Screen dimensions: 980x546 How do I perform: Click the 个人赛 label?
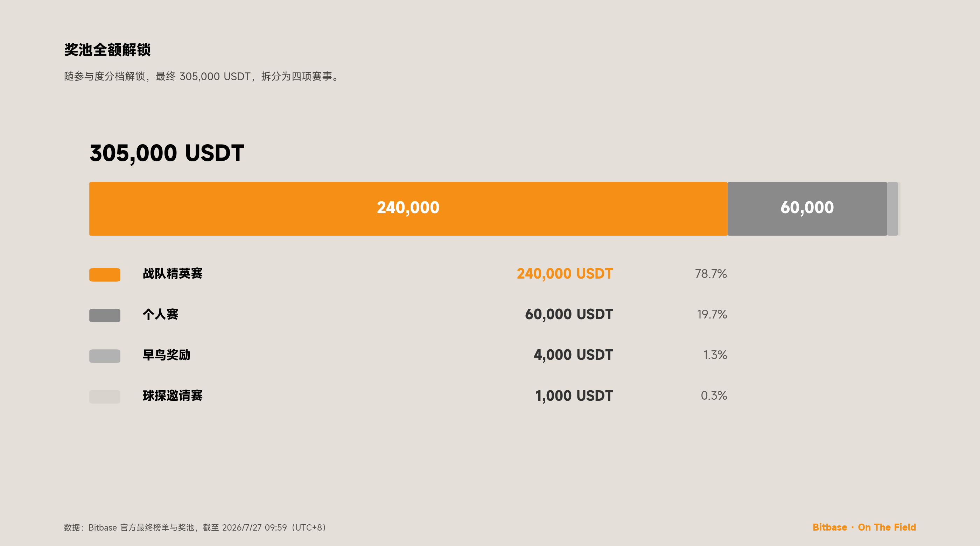(161, 314)
